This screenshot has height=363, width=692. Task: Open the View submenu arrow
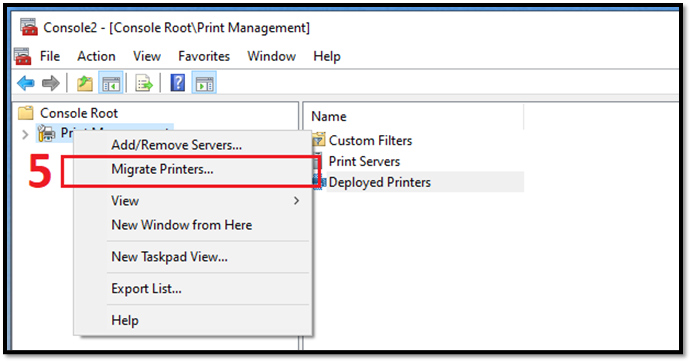297,201
